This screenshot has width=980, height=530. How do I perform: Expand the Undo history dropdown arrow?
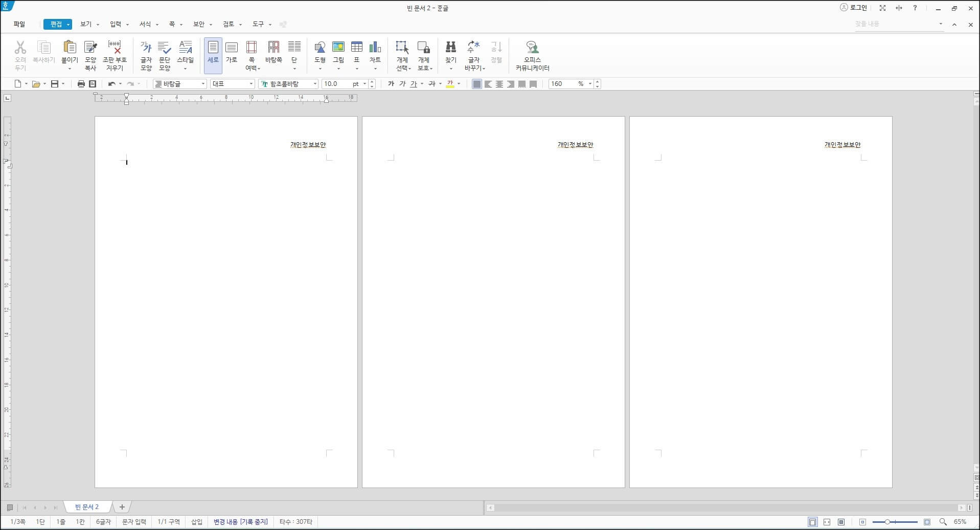click(x=120, y=84)
